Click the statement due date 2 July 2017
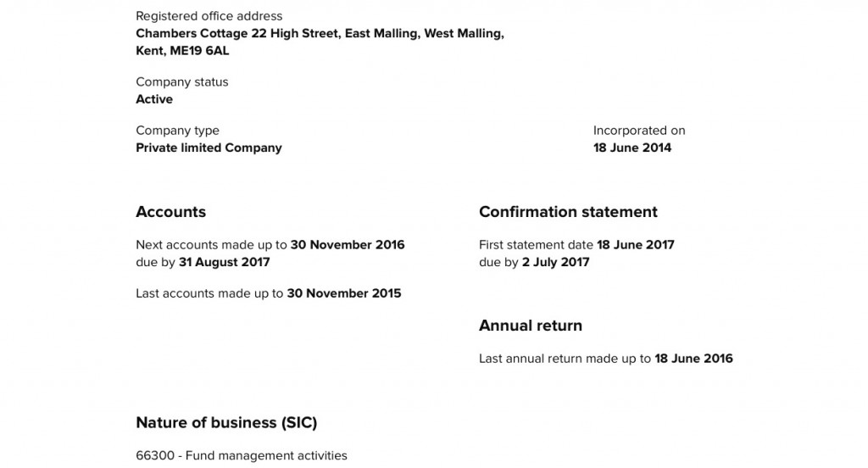The width and height of the screenshot is (868, 468). coord(556,262)
